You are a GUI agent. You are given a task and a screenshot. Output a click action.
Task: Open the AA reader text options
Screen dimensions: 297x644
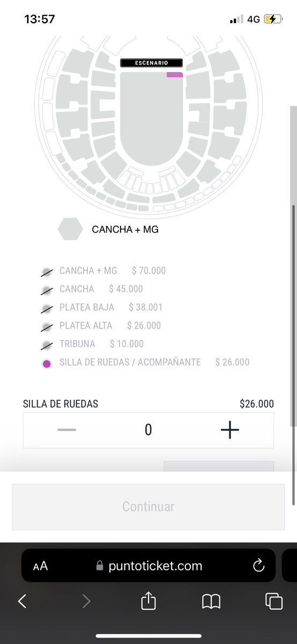(40, 566)
